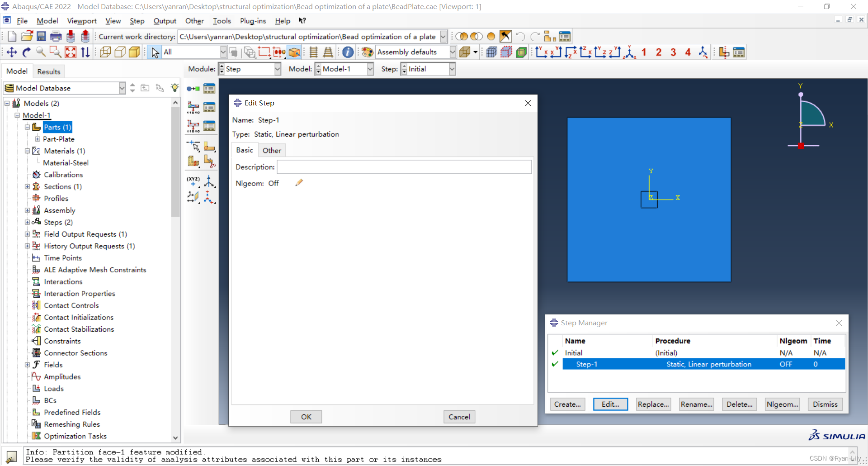Click the Create Datum Point (XYZ) icon
The width and height of the screenshot is (868, 466).
pos(193,181)
